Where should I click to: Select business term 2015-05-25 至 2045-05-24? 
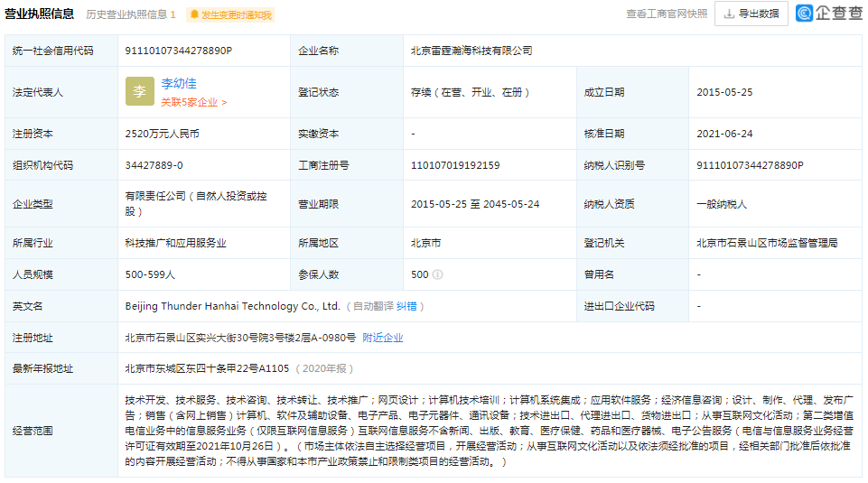(x=475, y=204)
